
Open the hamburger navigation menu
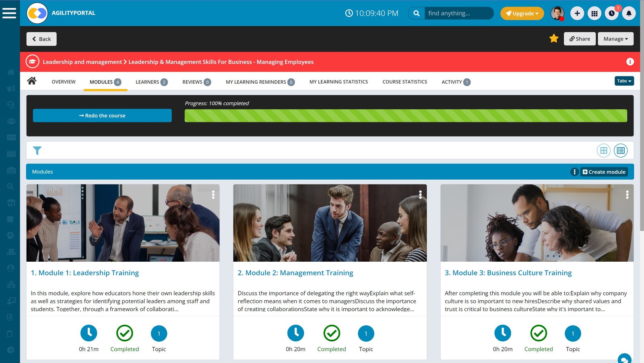(9, 13)
